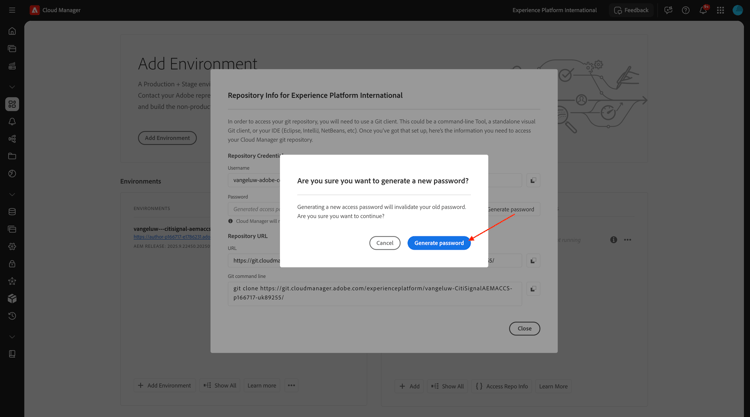Cancel the new password confirmation

(x=385, y=243)
